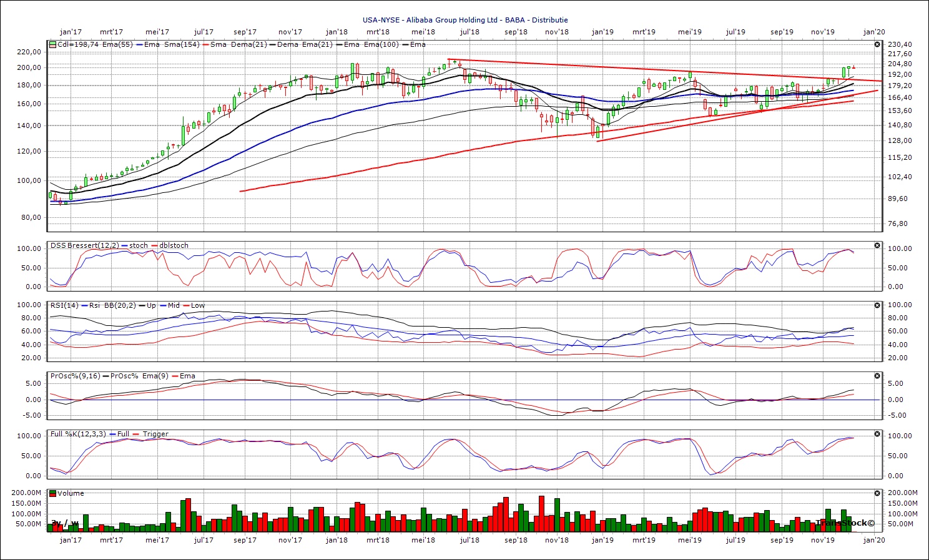Close the Volume panel

(877, 493)
